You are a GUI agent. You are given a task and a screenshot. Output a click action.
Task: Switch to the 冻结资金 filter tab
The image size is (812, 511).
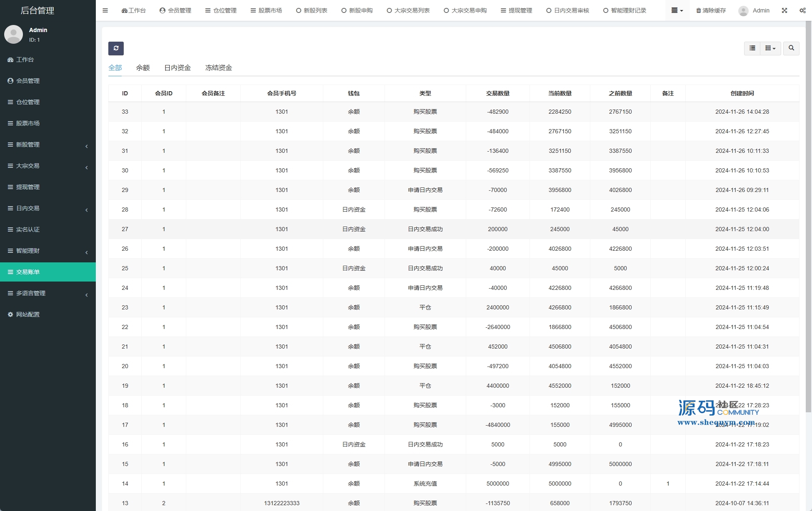pos(218,67)
